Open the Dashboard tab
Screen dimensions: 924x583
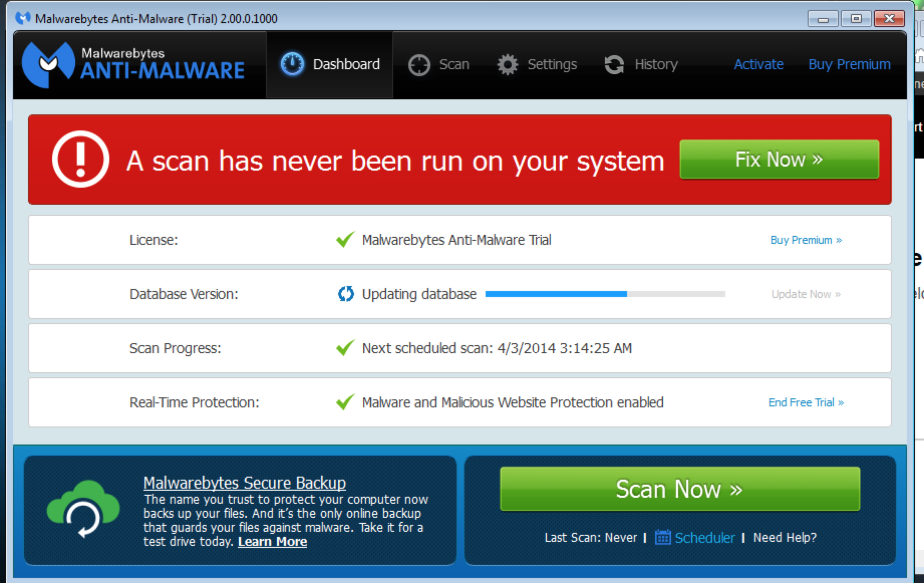pos(330,65)
